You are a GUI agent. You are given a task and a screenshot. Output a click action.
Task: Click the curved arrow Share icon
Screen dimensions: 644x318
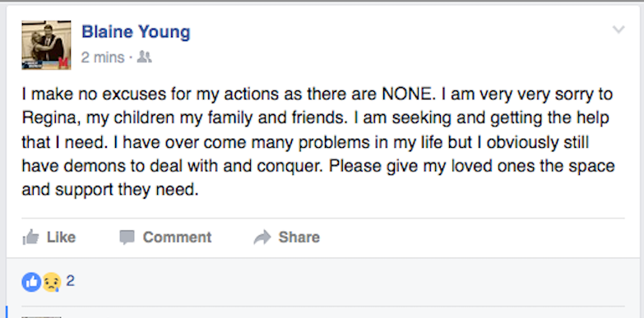tap(262, 237)
